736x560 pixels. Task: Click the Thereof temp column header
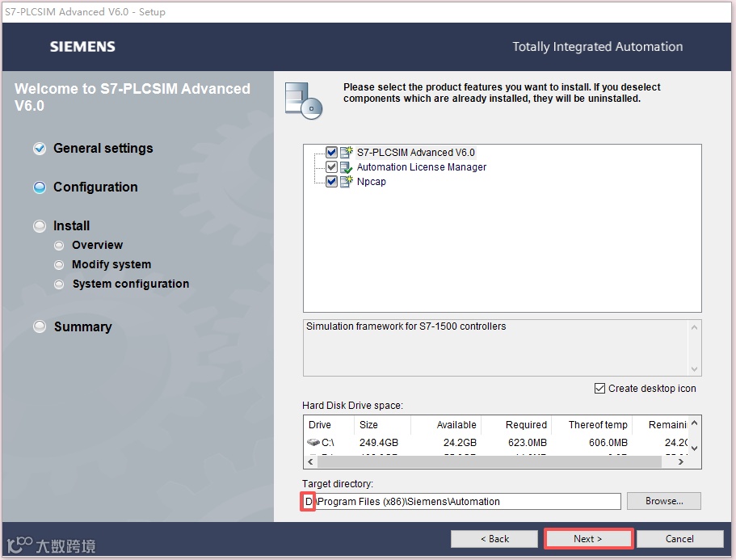coord(592,425)
